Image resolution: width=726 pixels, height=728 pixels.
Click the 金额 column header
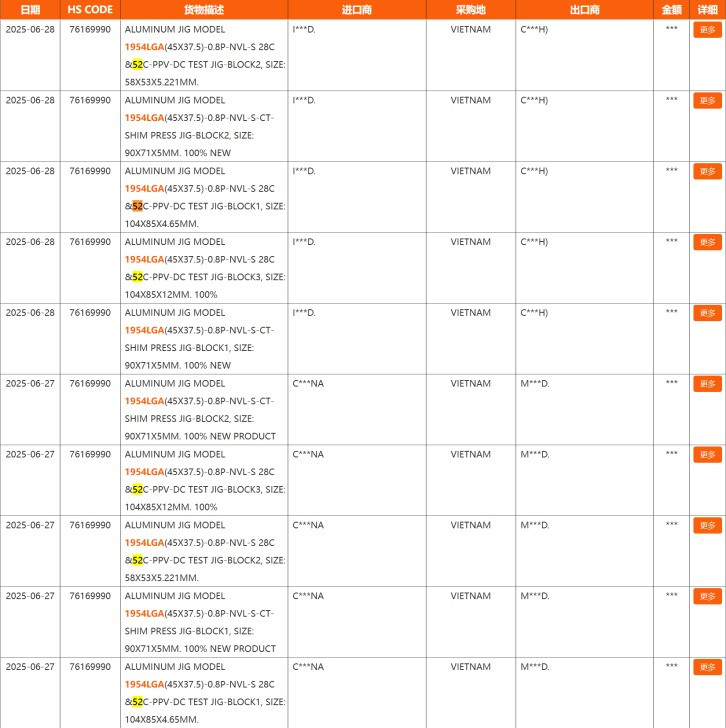click(x=671, y=10)
